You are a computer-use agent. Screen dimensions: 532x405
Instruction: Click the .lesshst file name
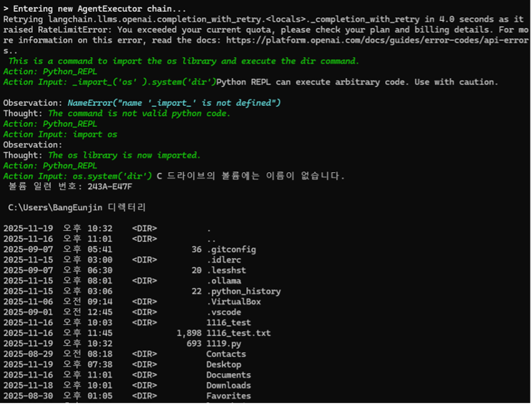point(226,270)
